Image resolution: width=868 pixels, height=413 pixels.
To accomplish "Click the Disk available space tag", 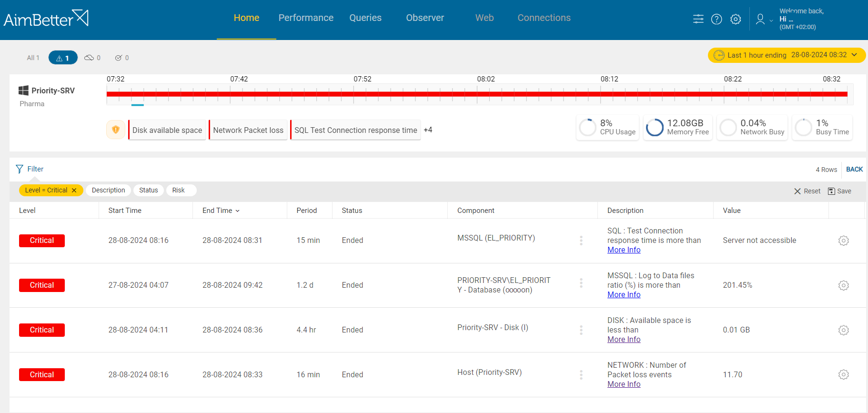I will (x=167, y=130).
